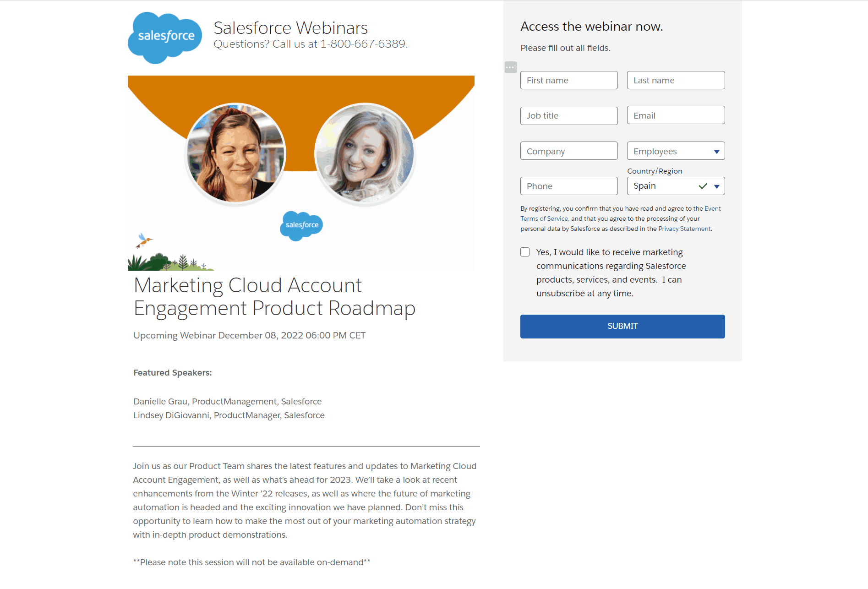The image size is (868, 589).
Task: Open the Privacy Statement link
Action: pyautogui.click(x=684, y=229)
